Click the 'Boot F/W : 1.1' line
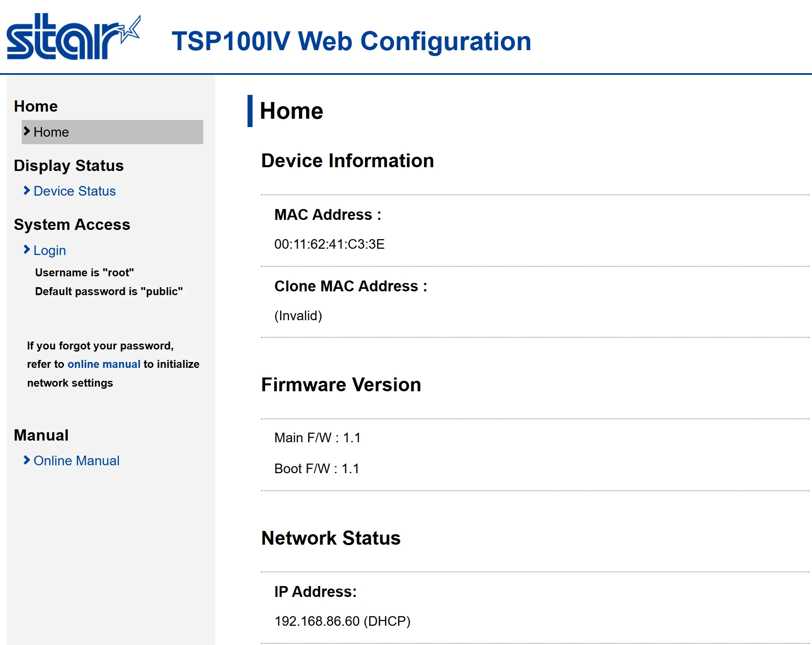 click(x=317, y=469)
